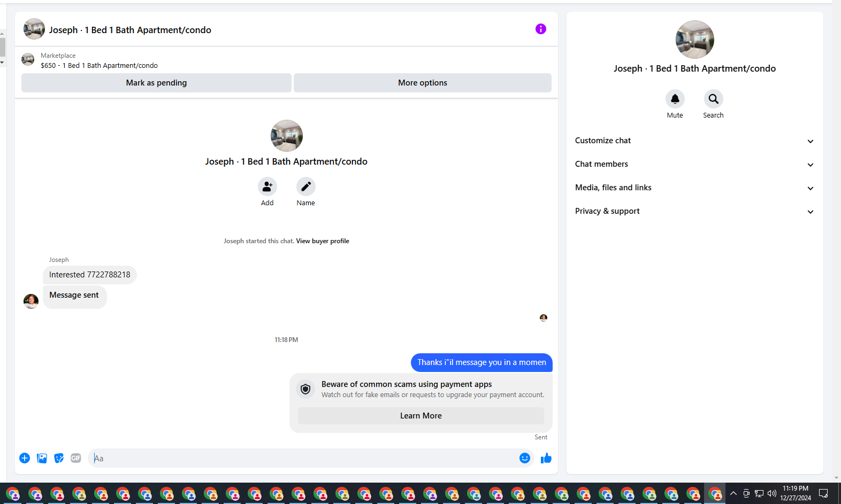The image size is (841, 504).
Task: Click the center conversation avatar above Add
Action: (x=287, y=136)
